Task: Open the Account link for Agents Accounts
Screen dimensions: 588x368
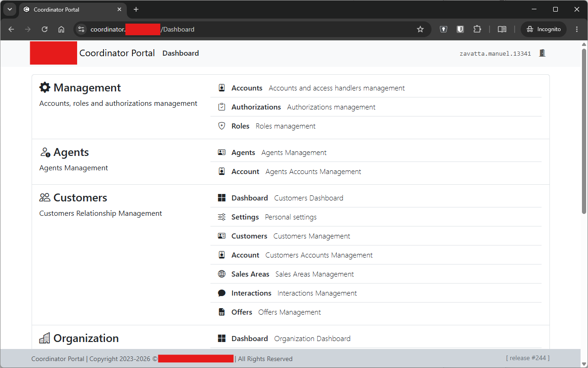Action: (x=245, y=171)
